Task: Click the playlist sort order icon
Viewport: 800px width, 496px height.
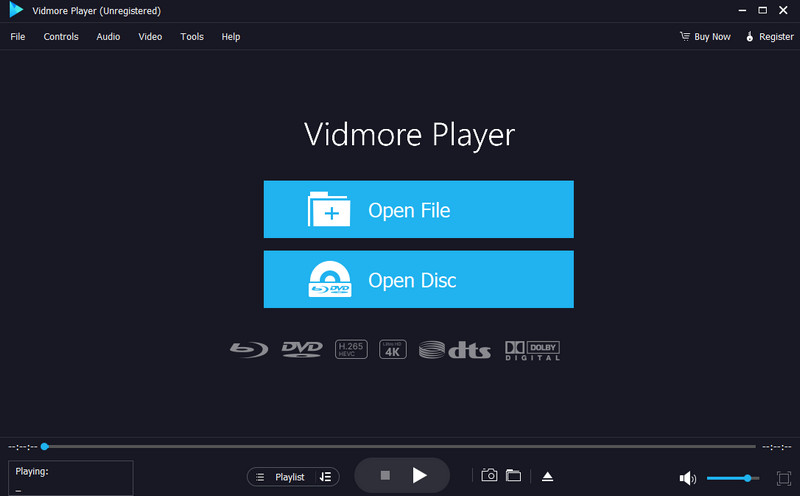Action: coord(325,477)
